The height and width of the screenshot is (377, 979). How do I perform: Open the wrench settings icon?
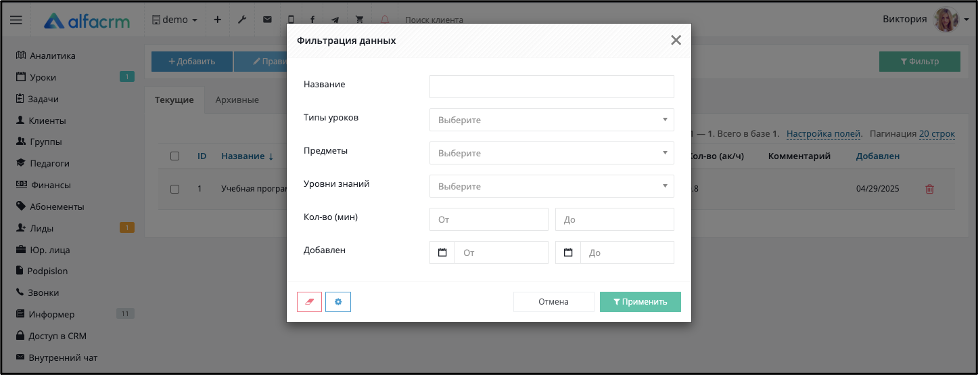coord(242,20)
